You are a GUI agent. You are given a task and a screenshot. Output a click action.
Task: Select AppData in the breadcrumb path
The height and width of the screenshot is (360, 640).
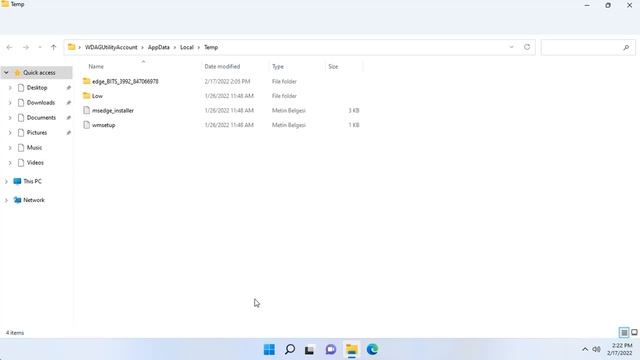(158, 47)
